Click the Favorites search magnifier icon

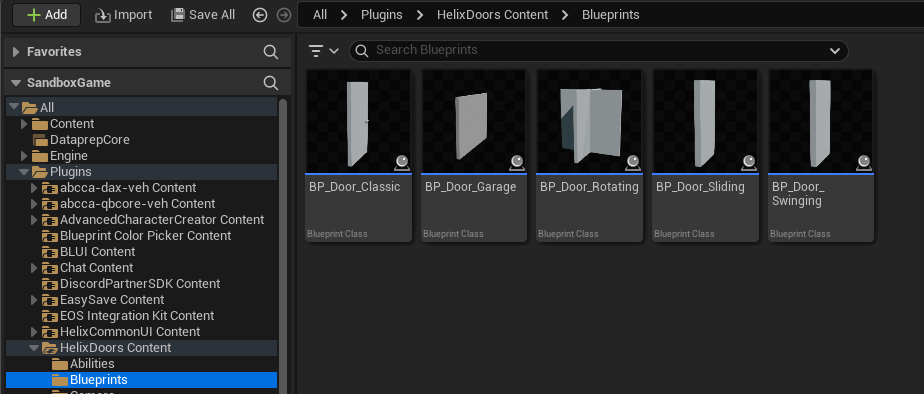270,52
